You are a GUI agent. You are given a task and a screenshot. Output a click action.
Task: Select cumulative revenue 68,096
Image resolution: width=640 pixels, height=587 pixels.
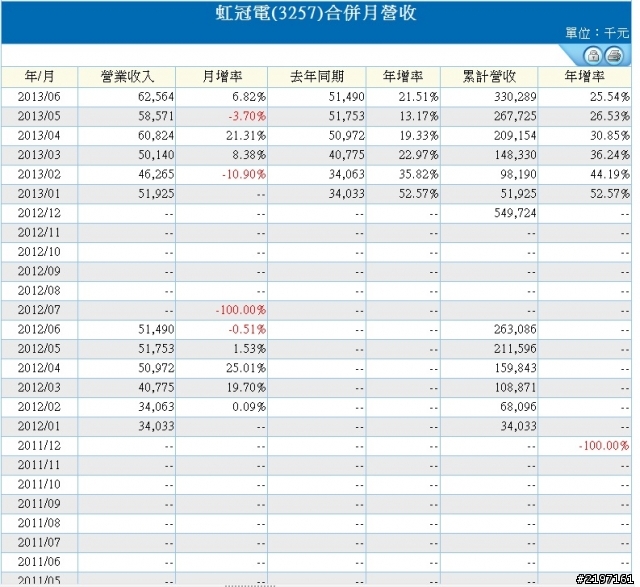click(x=518, y=407)
